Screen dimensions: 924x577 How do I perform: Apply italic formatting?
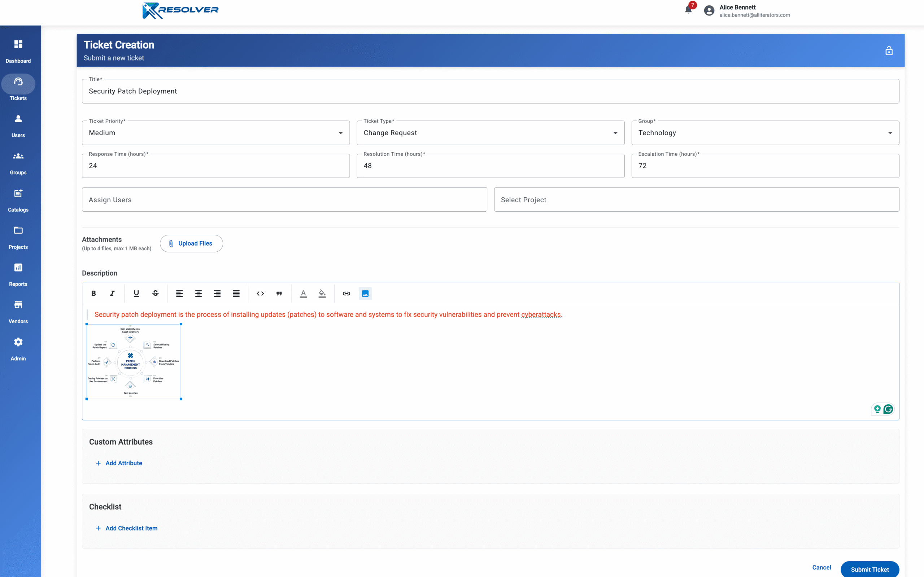tap(112, 294)
